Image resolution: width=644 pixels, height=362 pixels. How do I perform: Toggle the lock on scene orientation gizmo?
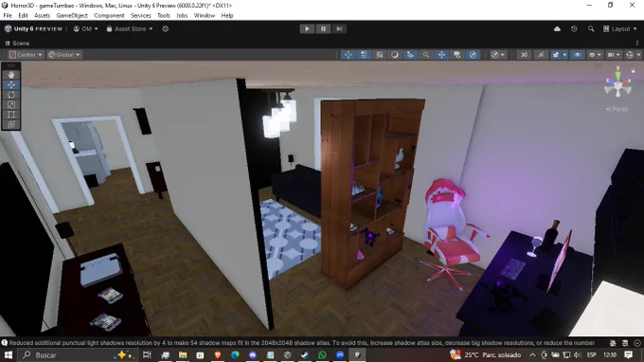[633, 71]
